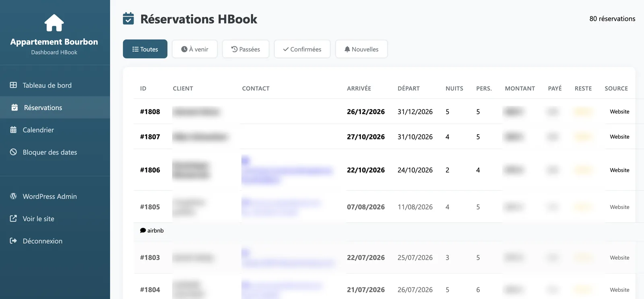Screen dimensions: 644x299
Task: Open the Calendrier page
Action: 55,130
